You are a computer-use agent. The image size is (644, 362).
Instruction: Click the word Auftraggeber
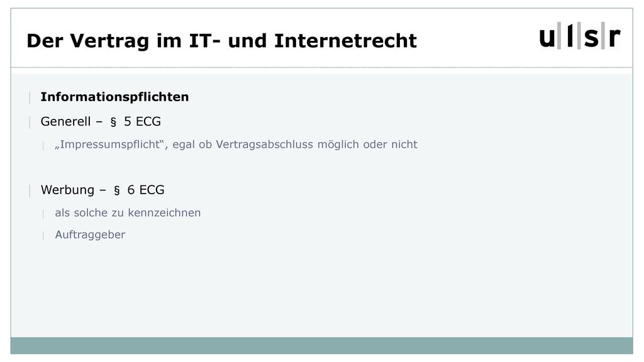tap(90, 235)
